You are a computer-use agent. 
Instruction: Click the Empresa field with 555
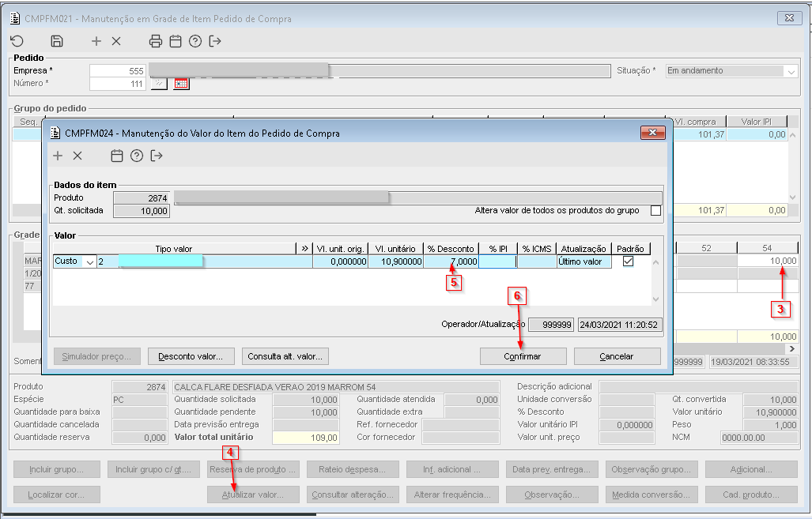coord(118,71)
